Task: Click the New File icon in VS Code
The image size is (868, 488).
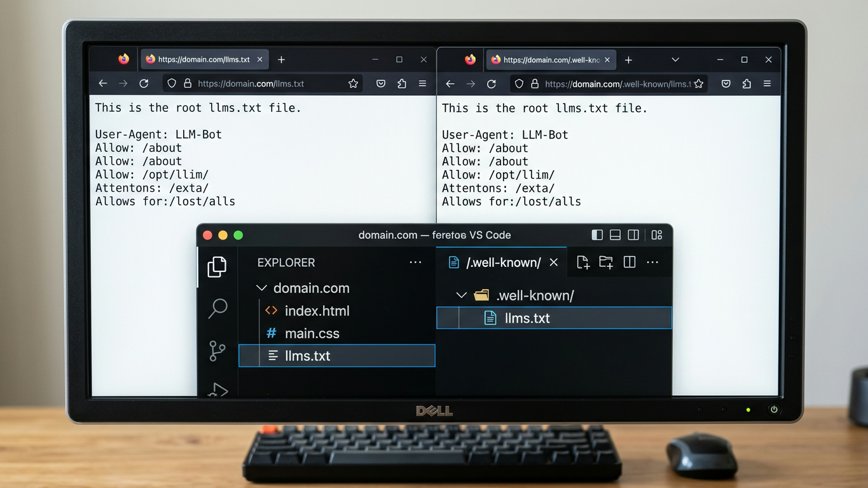Action: 583,262
